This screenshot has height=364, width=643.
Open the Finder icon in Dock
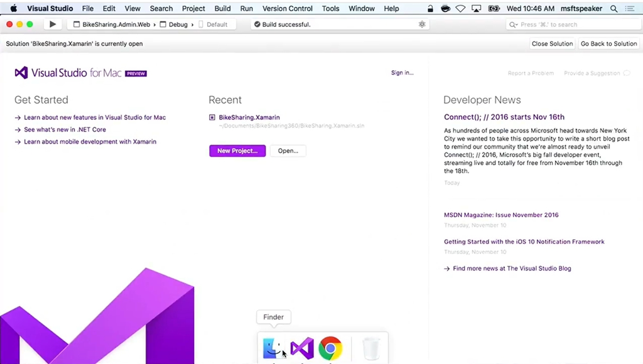click(x=273, y=348)
